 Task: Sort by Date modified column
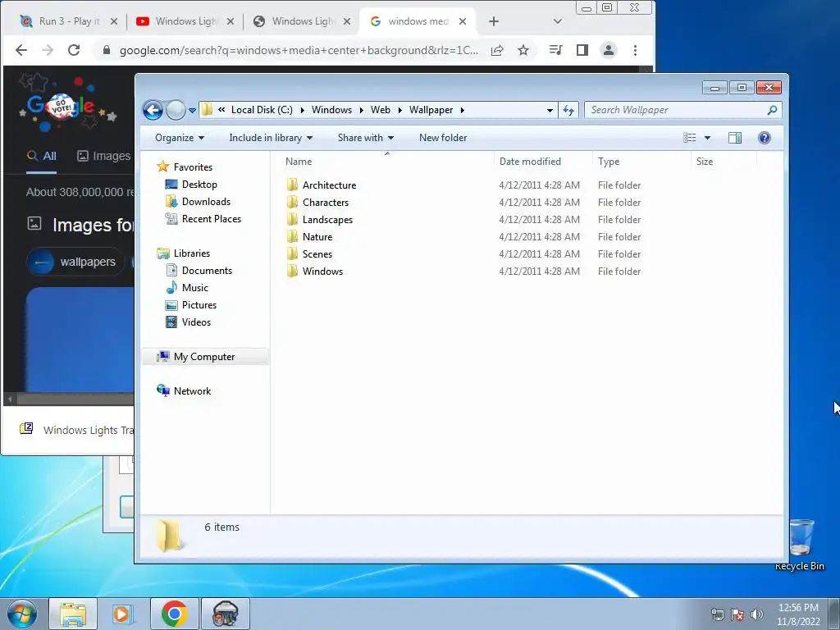(x=530, y=162)
